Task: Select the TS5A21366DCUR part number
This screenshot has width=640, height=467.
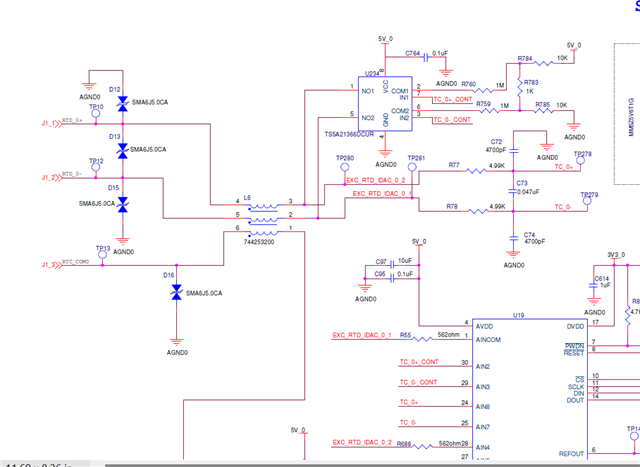Action: [x=349, y=134]
